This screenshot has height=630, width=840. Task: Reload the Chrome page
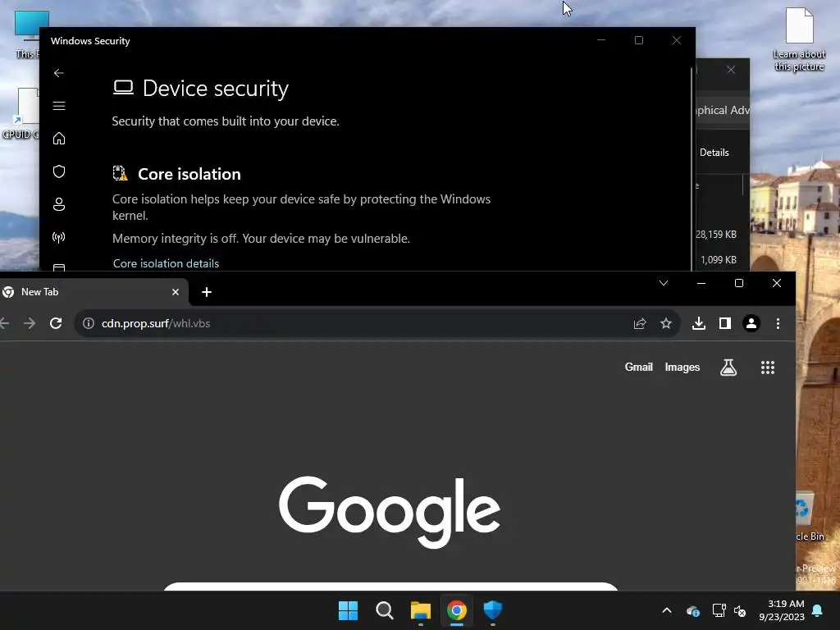tap(56, 323)
